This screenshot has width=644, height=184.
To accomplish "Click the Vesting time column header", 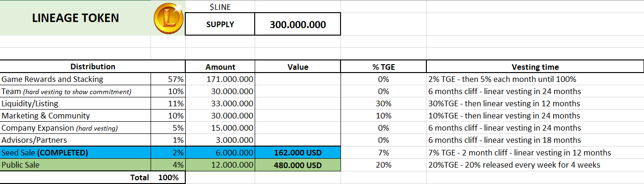I will [535, 67].
